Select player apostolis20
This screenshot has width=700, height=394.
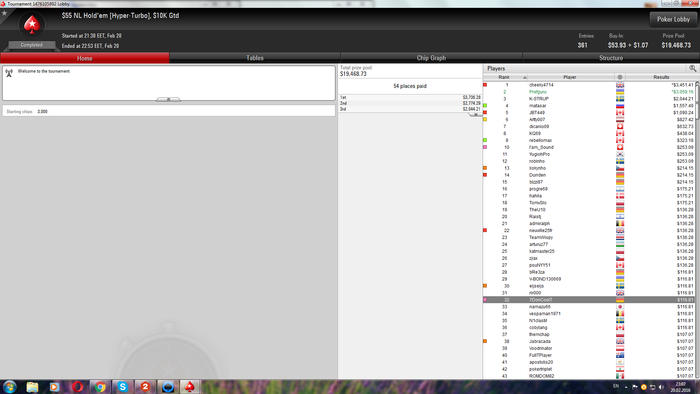point(589,362)
